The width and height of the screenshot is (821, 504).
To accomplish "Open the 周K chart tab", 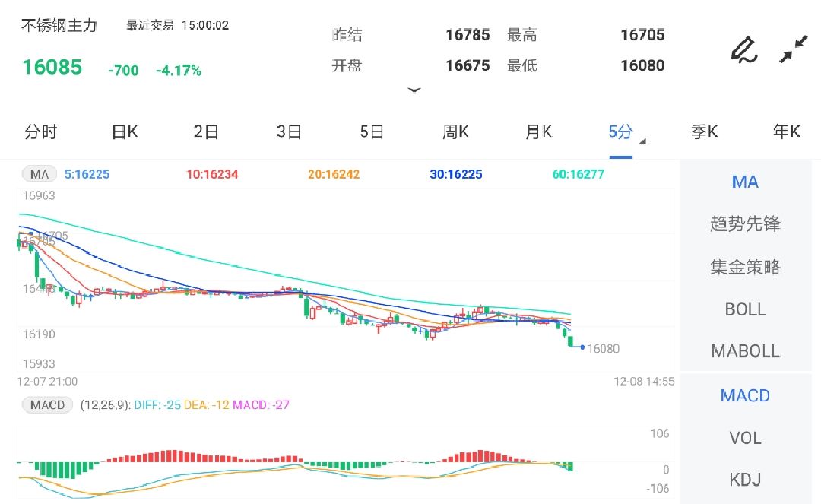I will click(455, 132).
